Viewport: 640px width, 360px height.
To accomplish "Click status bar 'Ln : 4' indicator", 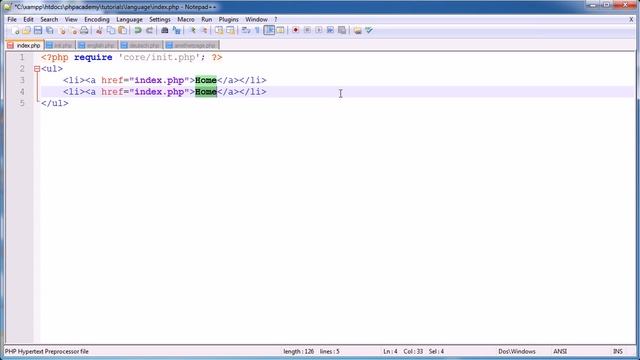I will click(x=390, y=351).
